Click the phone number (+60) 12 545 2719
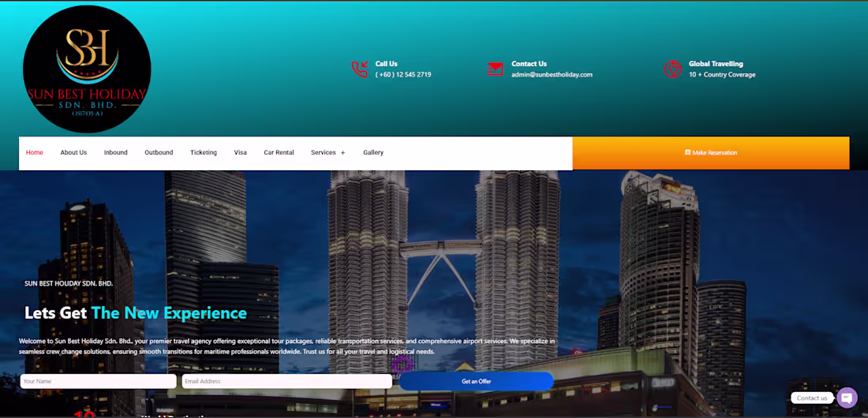 coord(403,75)
